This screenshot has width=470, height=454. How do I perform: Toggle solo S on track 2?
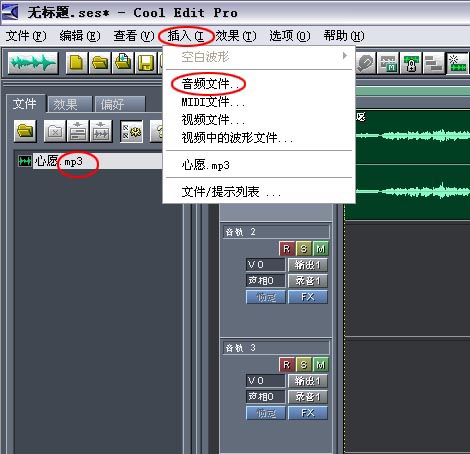(x=303, y=249)
